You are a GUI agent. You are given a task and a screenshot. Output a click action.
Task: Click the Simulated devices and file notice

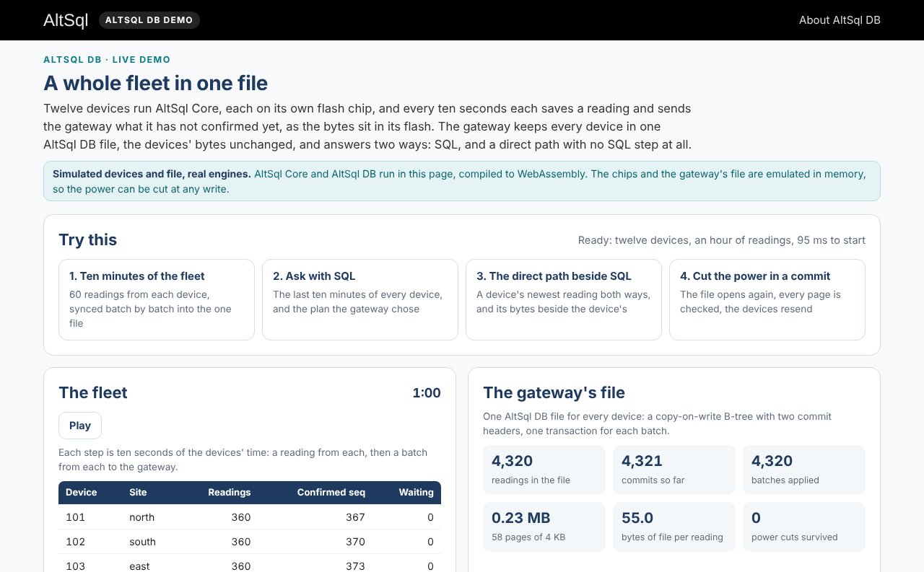click(x=462, y=181)
